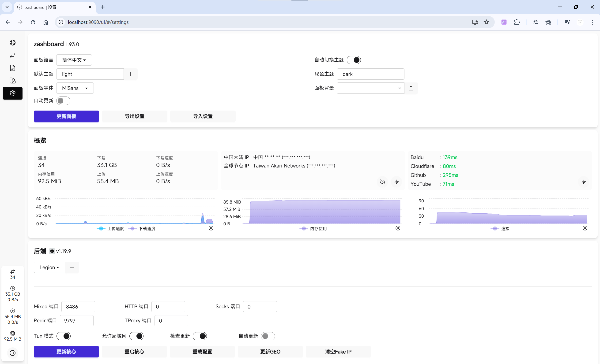600x364 pixels.
Task: Toggle the 连接 chart legend
Action: point(500,228)
